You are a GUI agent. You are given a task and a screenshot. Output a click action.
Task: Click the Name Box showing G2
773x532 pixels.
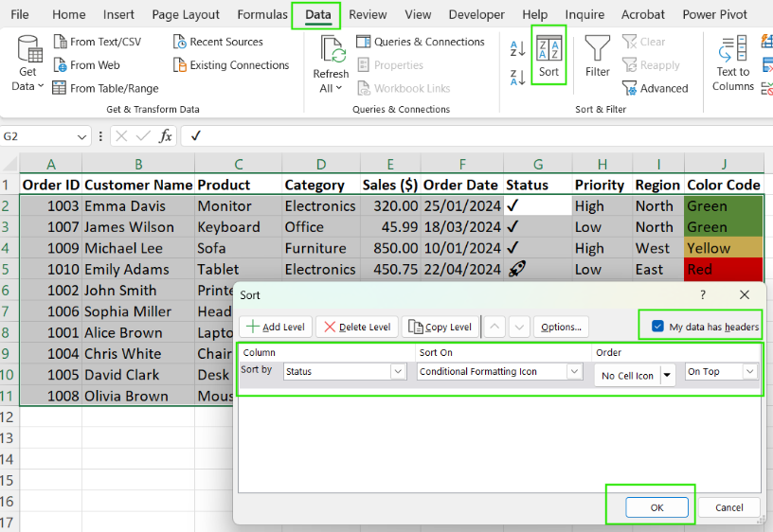pyautogui.click(x=38, y=135)
